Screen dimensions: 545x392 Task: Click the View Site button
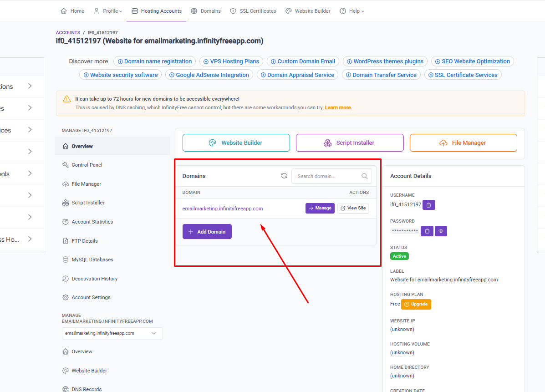pos(353,208)
